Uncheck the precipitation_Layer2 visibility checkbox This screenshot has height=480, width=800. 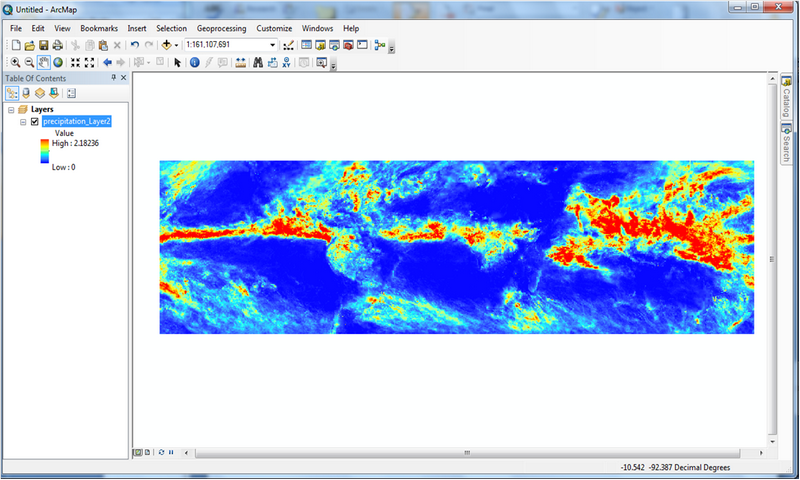[35, 121]
